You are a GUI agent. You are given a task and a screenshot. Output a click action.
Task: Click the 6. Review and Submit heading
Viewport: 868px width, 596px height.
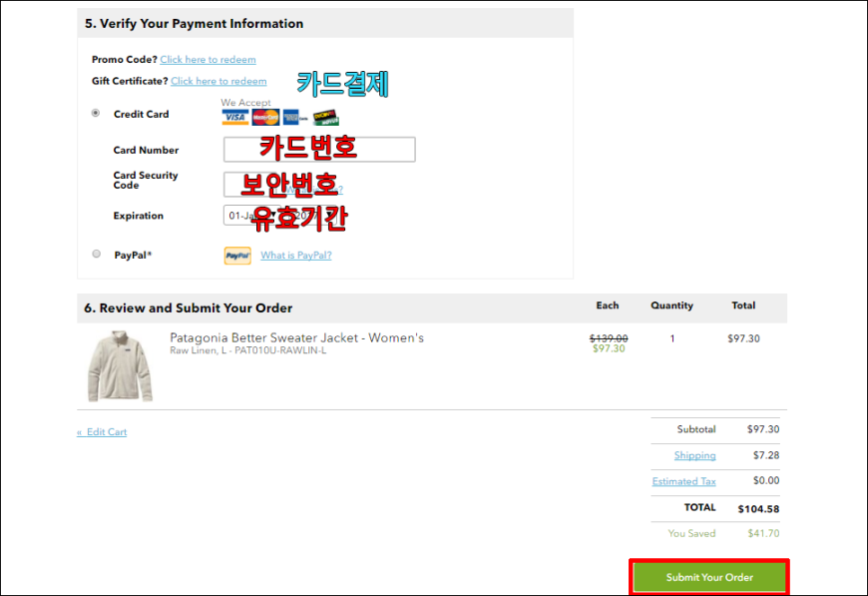189,307
